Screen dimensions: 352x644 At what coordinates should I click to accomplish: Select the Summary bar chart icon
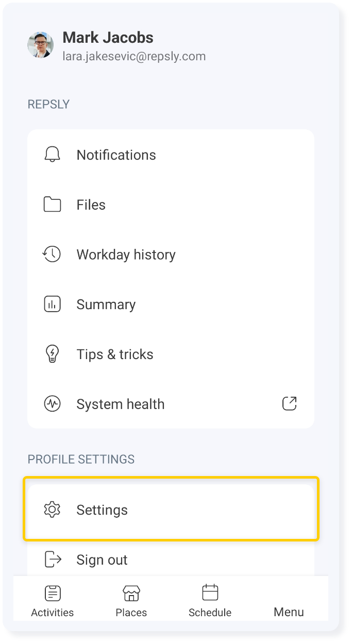click(x=52, y=304)
